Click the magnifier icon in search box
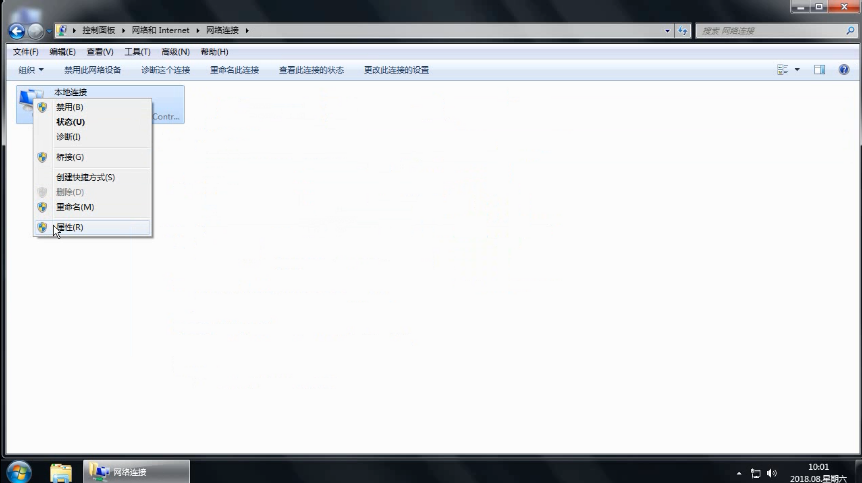Image resolution: width=862 pixels, height=483 pixels. 850,31
